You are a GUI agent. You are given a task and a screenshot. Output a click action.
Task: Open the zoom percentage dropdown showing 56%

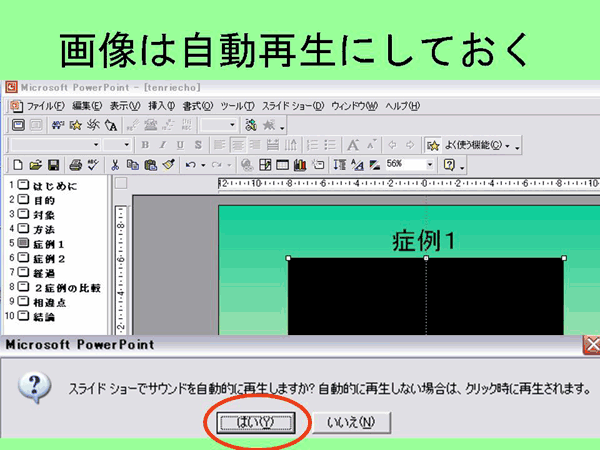tap(431, 165)
